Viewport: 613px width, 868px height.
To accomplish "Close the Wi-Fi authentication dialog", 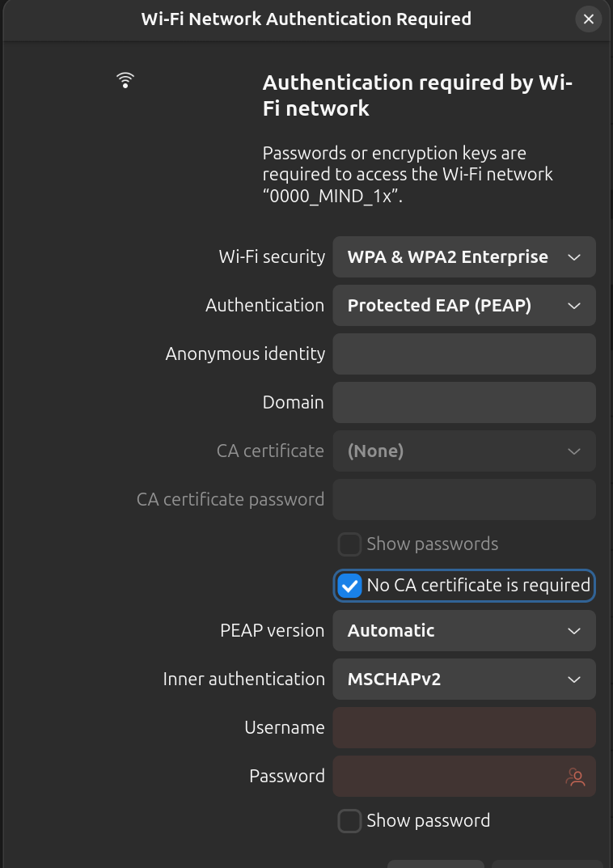I will [x=589, y=19].
